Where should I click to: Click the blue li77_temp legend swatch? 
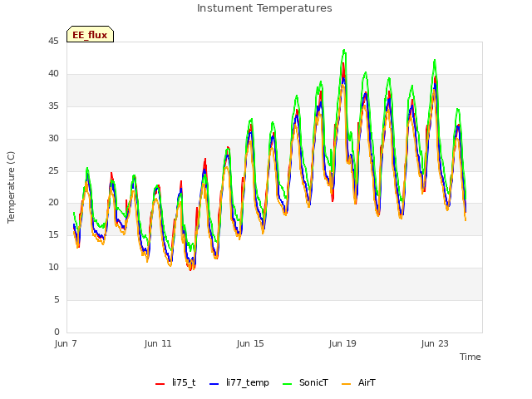(214, 384)
